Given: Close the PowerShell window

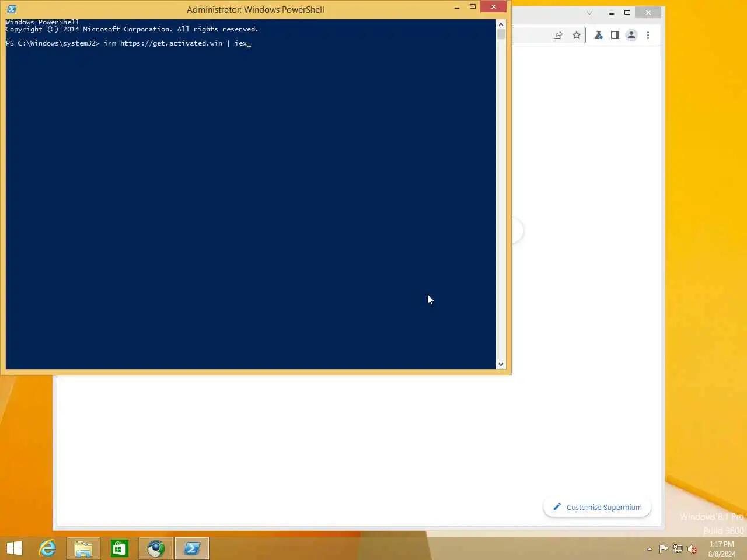Looking at the screenshot, I should point(494,7).
